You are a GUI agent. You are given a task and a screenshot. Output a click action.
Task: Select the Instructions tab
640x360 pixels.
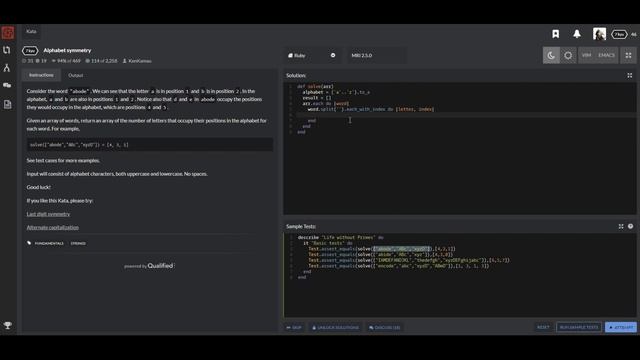click(x=41, y=75)
